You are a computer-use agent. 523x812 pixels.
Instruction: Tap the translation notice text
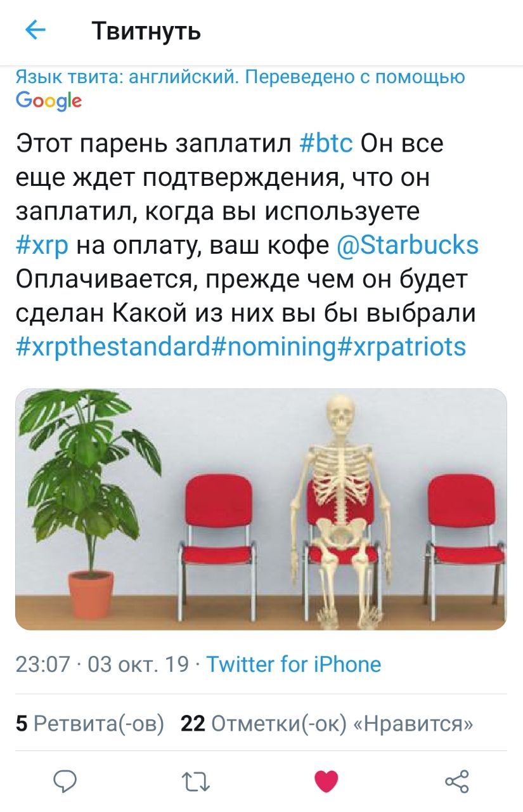(240, 77)
